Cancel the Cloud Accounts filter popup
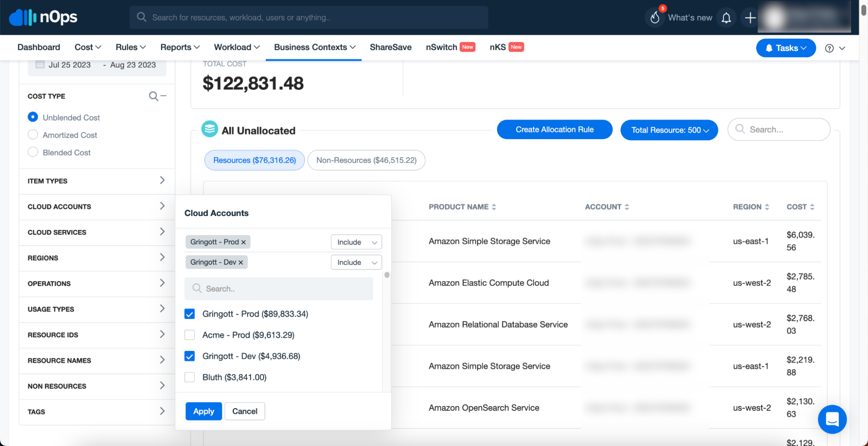868x446 pixels. (244, 411)
